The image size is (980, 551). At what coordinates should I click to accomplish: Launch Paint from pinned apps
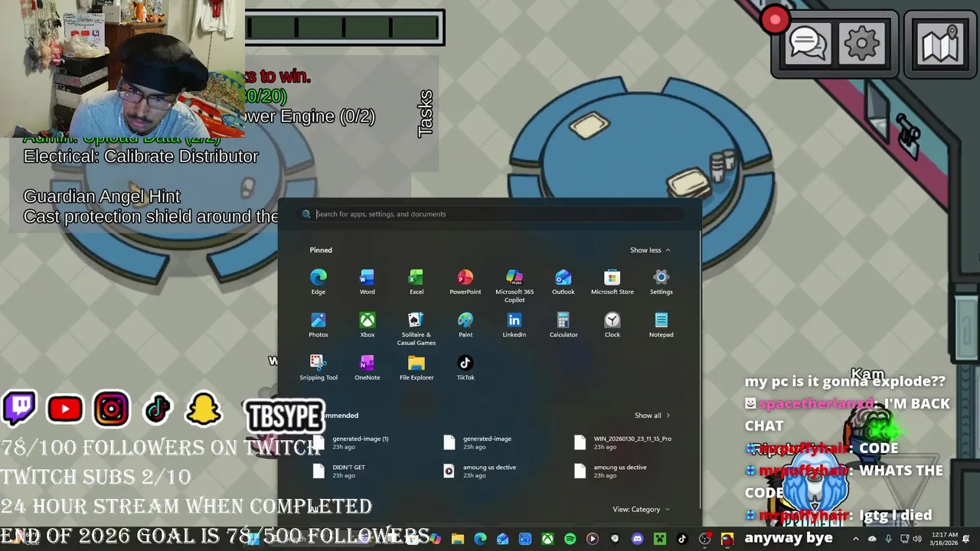[x=465, y=324]
